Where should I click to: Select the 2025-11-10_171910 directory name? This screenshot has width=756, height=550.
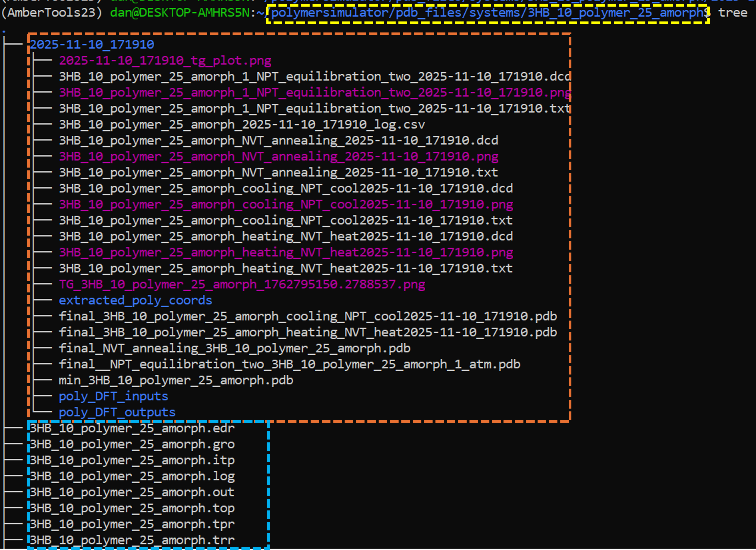92,45
